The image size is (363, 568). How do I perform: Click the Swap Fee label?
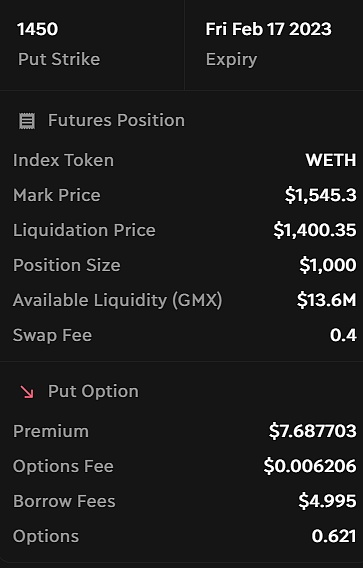tap(53, 335)
